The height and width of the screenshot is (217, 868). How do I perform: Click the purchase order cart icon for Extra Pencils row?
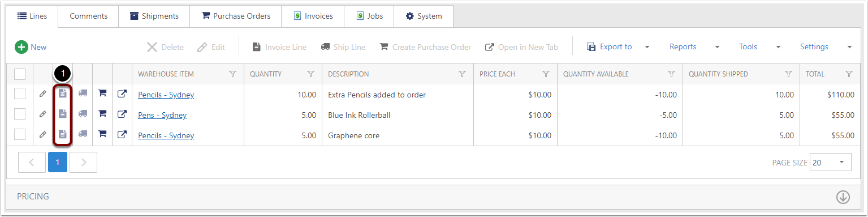coord(102,93)
